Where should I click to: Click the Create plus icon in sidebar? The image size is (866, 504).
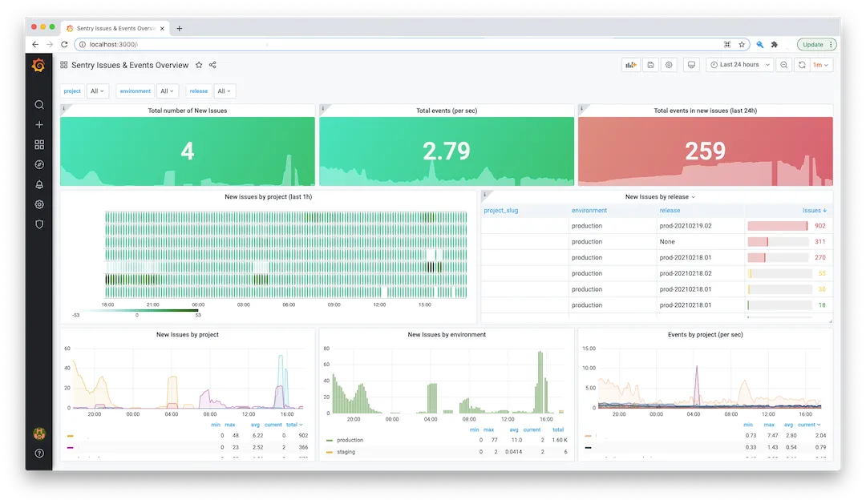(x=39, y=125)
